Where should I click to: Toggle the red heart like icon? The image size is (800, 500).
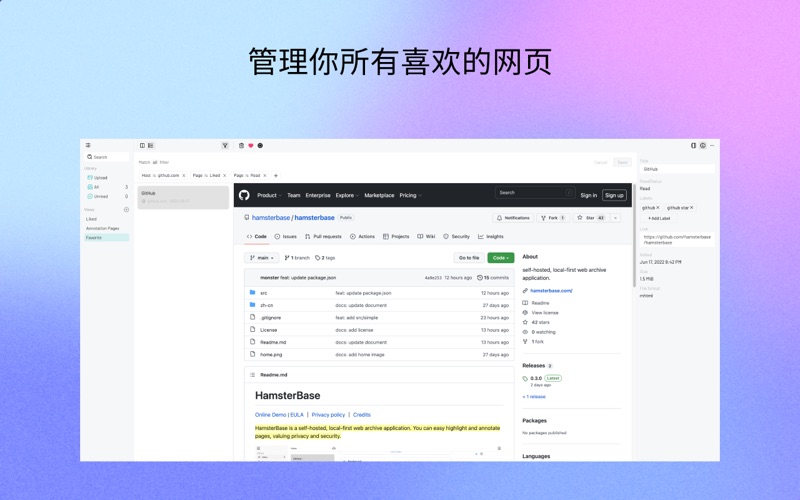click(251, 145)
